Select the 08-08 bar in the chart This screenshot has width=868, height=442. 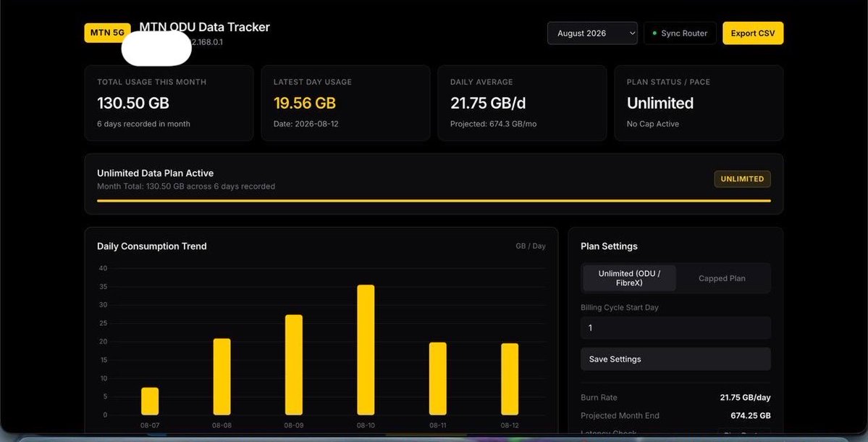[x=222, y=377]
